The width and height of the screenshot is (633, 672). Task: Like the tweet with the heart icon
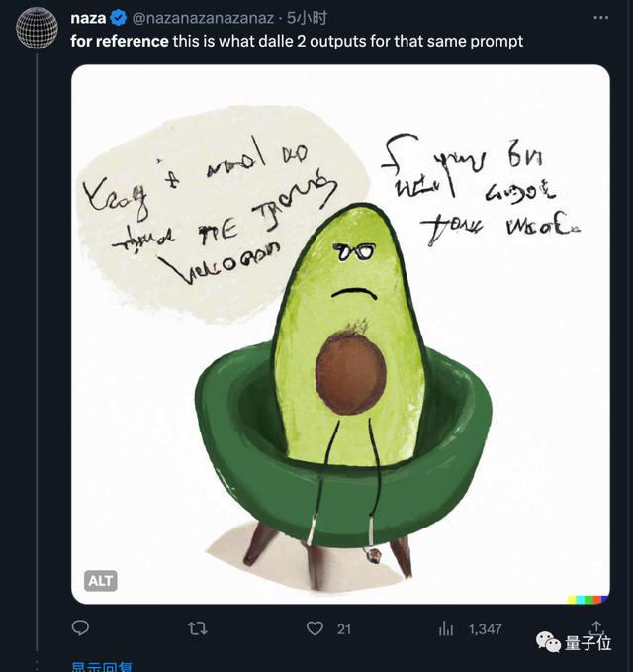[315, 627]
